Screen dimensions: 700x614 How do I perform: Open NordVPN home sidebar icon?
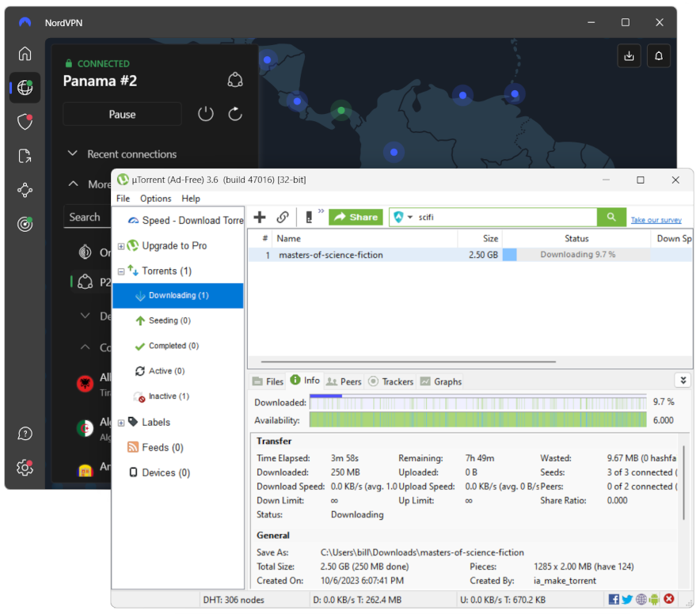tap(25, 54)
